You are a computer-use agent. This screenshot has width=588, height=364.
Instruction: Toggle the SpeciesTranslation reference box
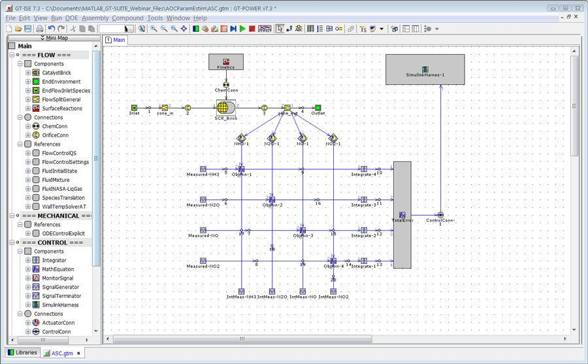[x=36, y=197]
